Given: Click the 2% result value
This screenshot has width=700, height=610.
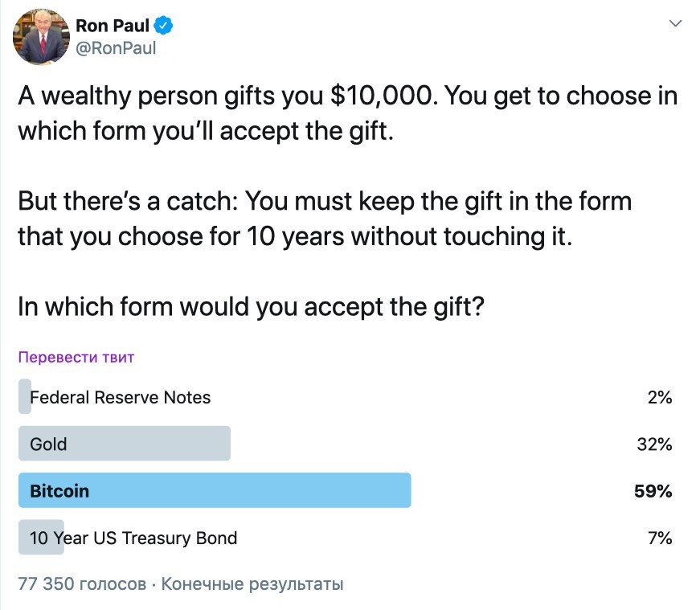Looking at the screenshot, I should [660, 397].
